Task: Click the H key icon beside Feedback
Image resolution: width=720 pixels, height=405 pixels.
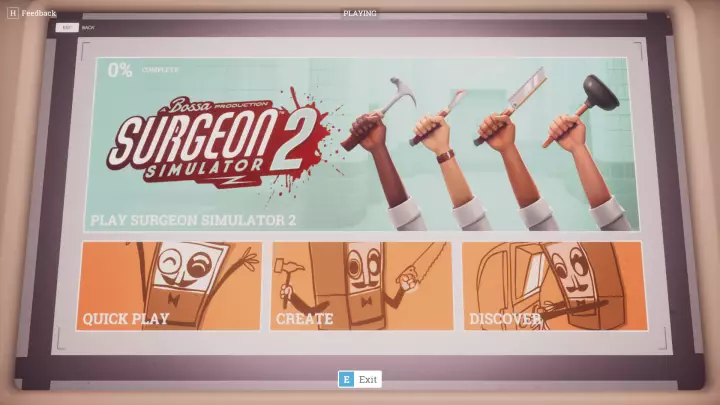Action: 13,13
